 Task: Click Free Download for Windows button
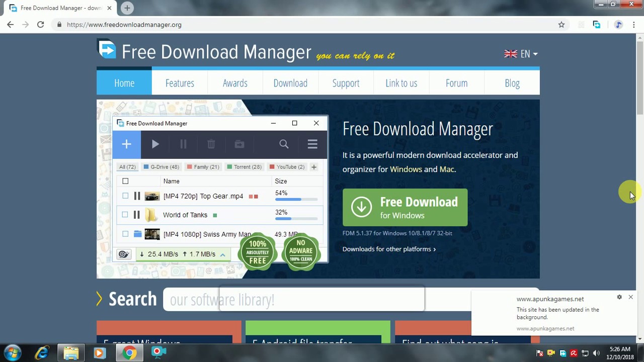point(405,208)
